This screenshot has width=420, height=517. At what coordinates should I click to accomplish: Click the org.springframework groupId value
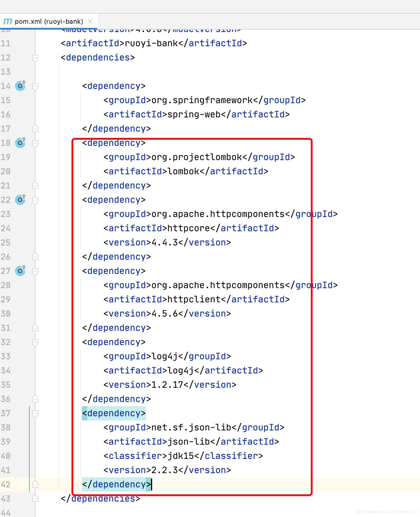pyautogui.click(x=202, y=100)
